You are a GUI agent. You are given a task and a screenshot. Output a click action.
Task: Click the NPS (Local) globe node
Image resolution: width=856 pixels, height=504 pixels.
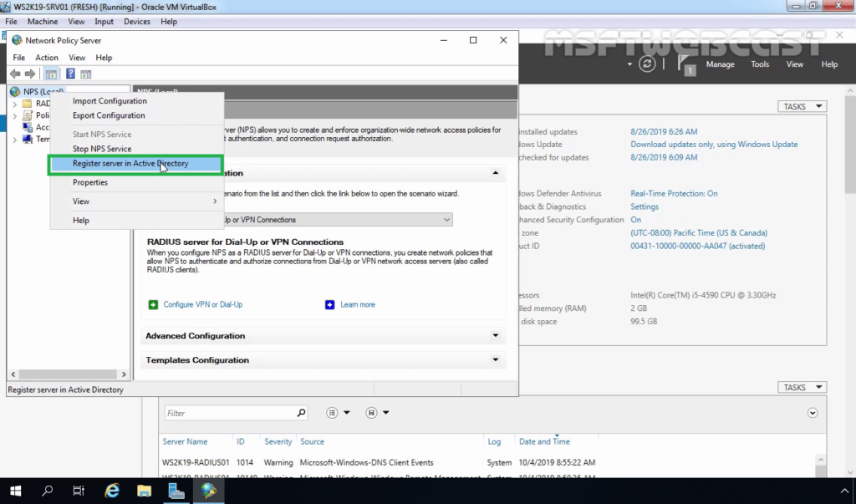click(15, 92)
